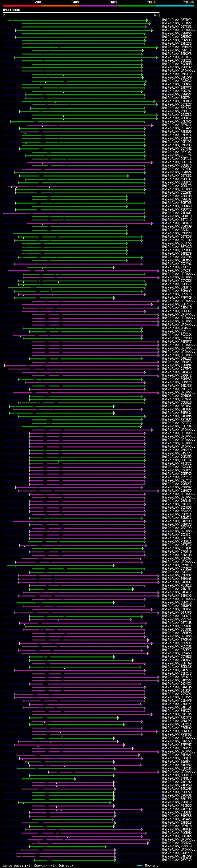Select the UniRef100_Q9S7D6 label
Viewport: 197px width, 868px height.
pos(176,257)
